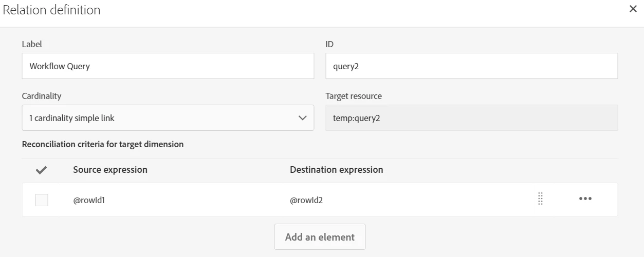Select the '1 cardinality simple link' combo box text
This screenshot has width=644, height=257.
coord(72,118)
